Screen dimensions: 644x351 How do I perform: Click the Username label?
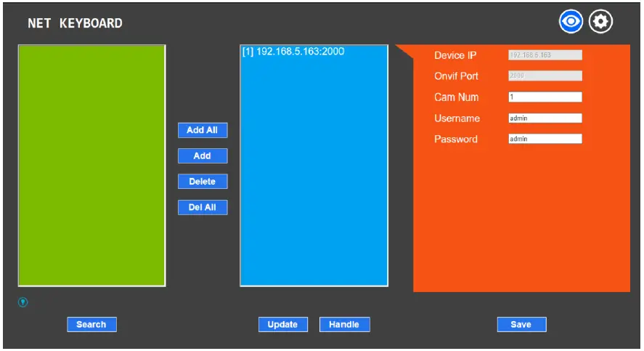point(457,118)
